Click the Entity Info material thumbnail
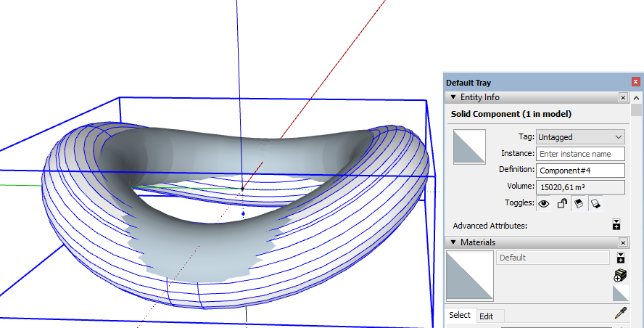Image resolution: width=644 pixels, height=328 pixels. [x=469, y=147]
